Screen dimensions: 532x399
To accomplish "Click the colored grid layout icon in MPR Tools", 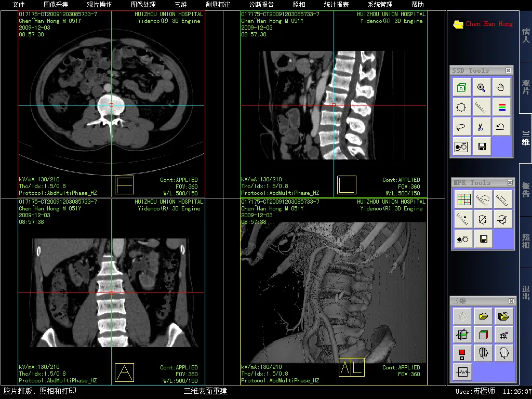I will 463,200.
